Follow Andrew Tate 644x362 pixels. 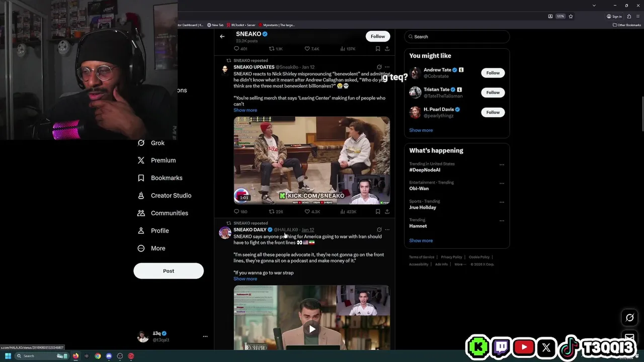pyautogui.click(x=493, y=73)
